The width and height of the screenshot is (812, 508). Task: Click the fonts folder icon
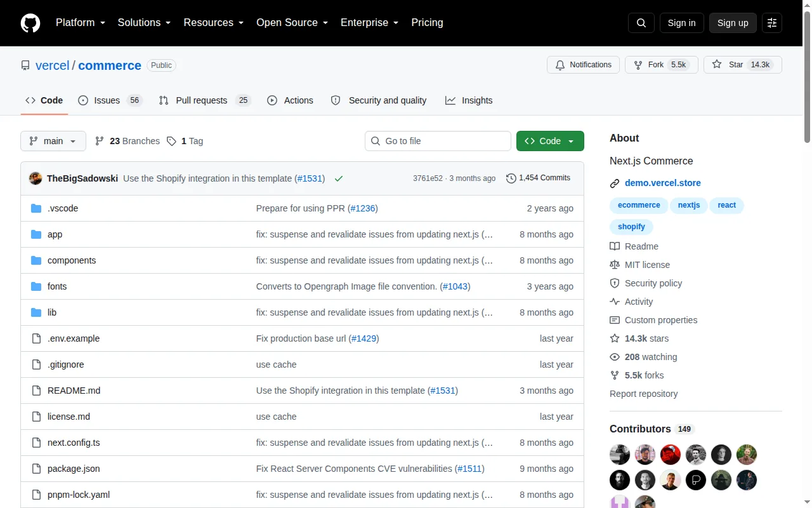click(36, 286)
